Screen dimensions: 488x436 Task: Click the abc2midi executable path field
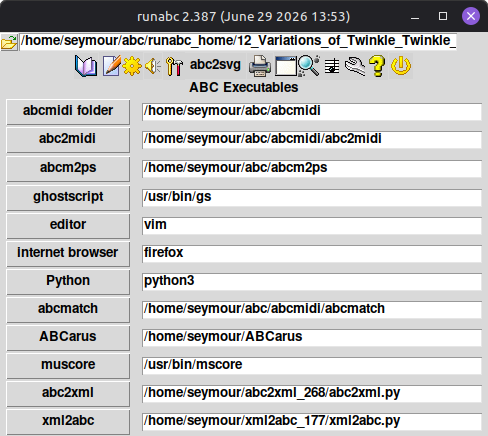[x=312, y=140]
